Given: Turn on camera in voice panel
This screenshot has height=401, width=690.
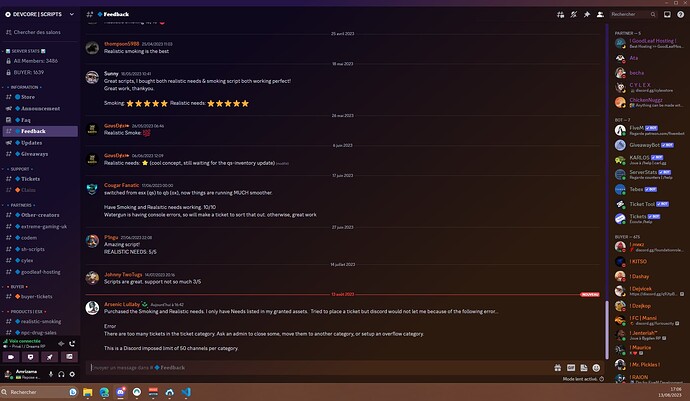Looking at the screenshot, I should [11, 357].
